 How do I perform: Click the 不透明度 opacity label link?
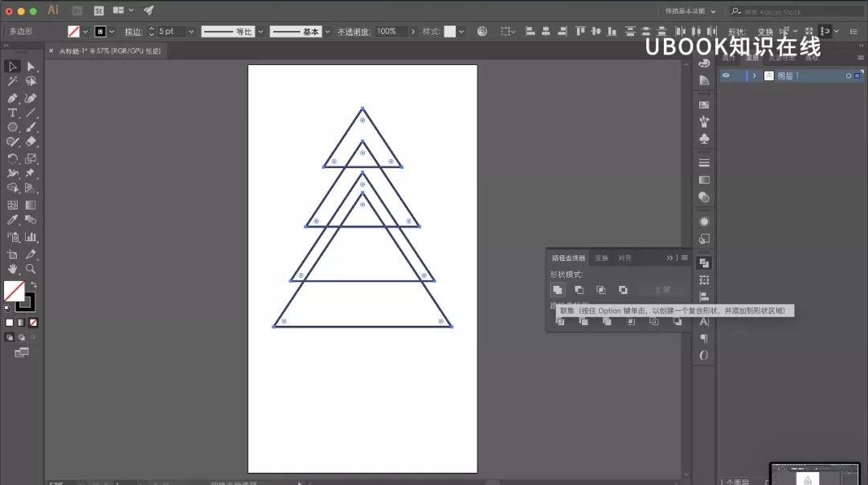pos(354,31)
